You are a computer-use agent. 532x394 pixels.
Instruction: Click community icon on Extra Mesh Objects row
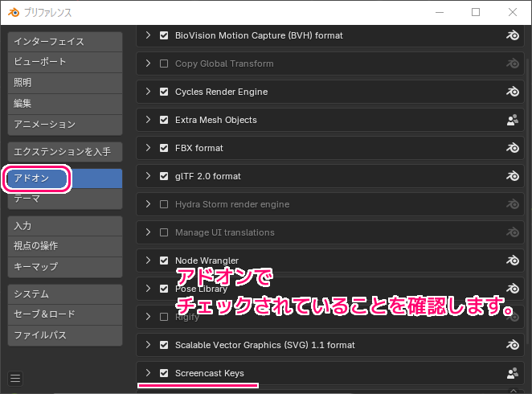[x=513, y=120]
